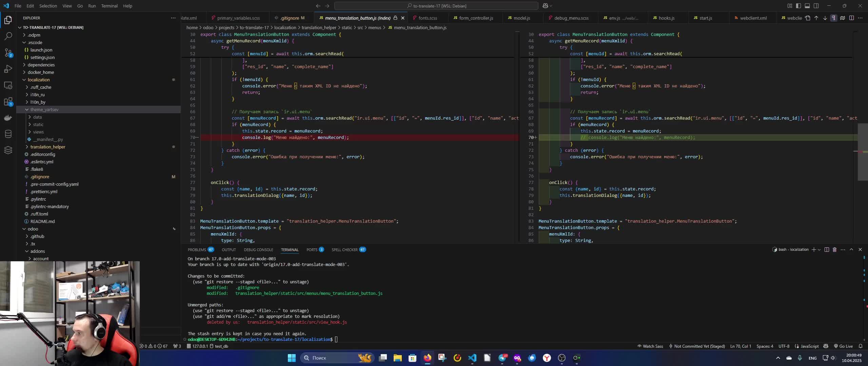Viewport: 868px width, 366px height.
Task: Click the Search activity bar icon
Action: pos(8,36)
